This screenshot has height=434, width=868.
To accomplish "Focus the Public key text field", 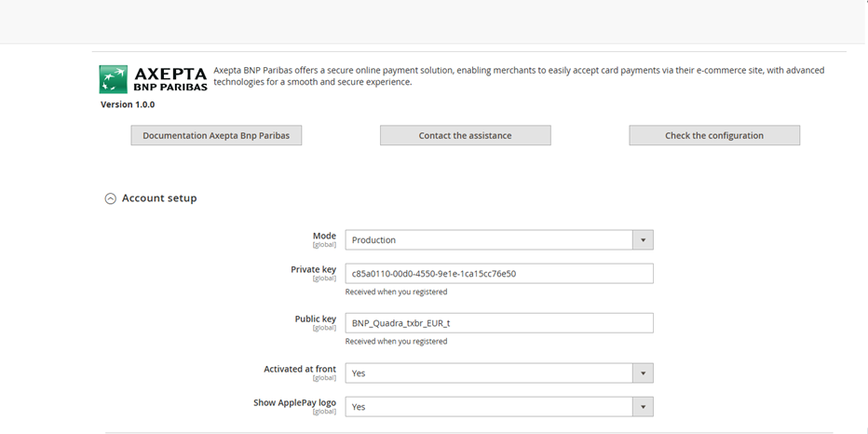I will pyautogui.click(x=498, y=323).
